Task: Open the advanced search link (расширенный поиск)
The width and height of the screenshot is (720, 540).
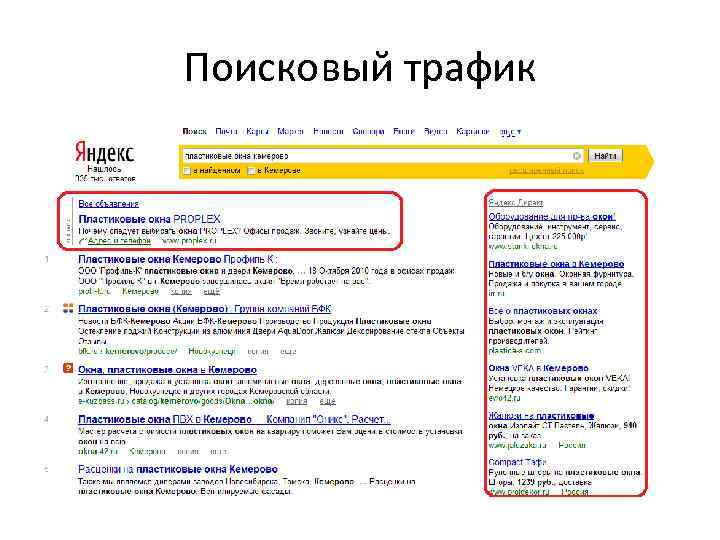Action: point(546,171)
